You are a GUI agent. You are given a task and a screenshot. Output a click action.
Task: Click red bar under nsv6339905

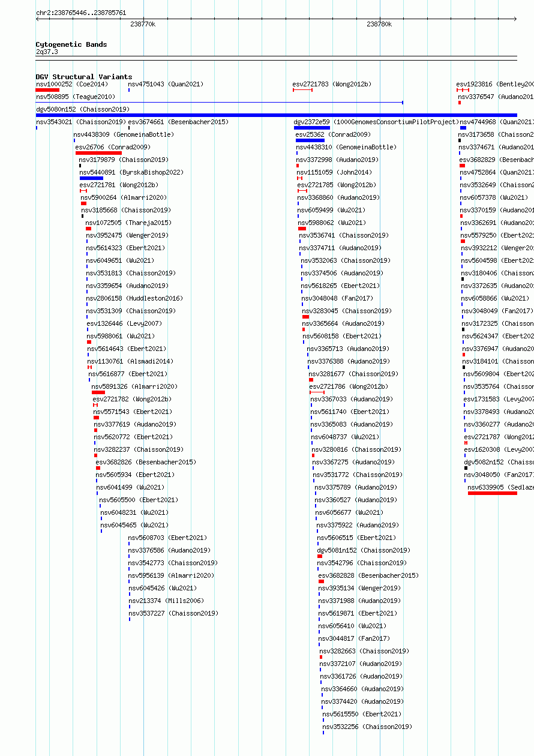coord(493,493)
